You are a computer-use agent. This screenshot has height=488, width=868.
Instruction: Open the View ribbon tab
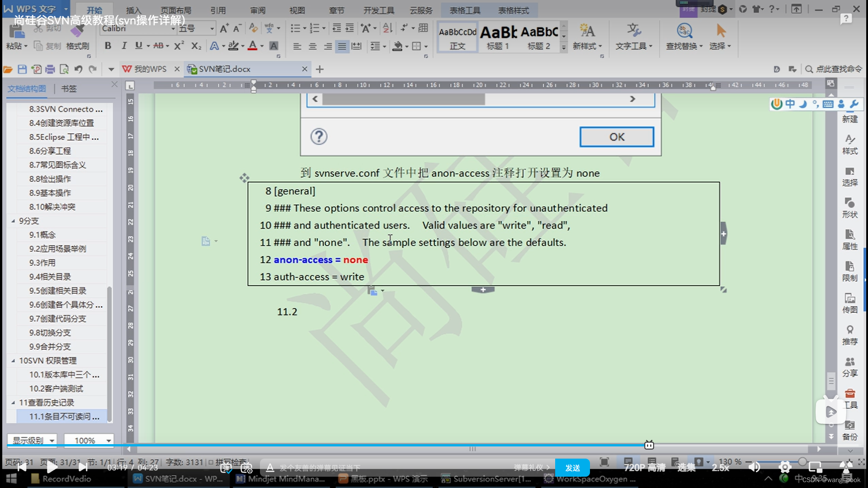pyautogui.click(x=297, y=10)
